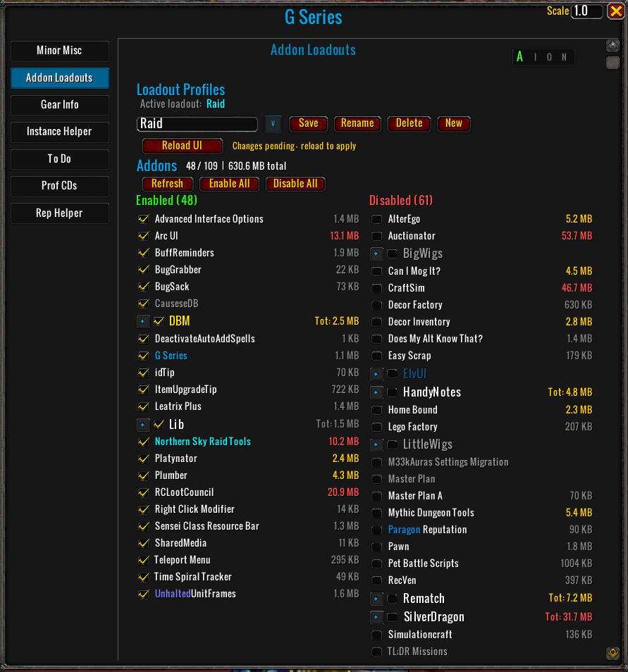Uncheck the RCLootCouncil checkbox
Screen dimensions: 628x672
pyautogui.click(x=144, y=492)
